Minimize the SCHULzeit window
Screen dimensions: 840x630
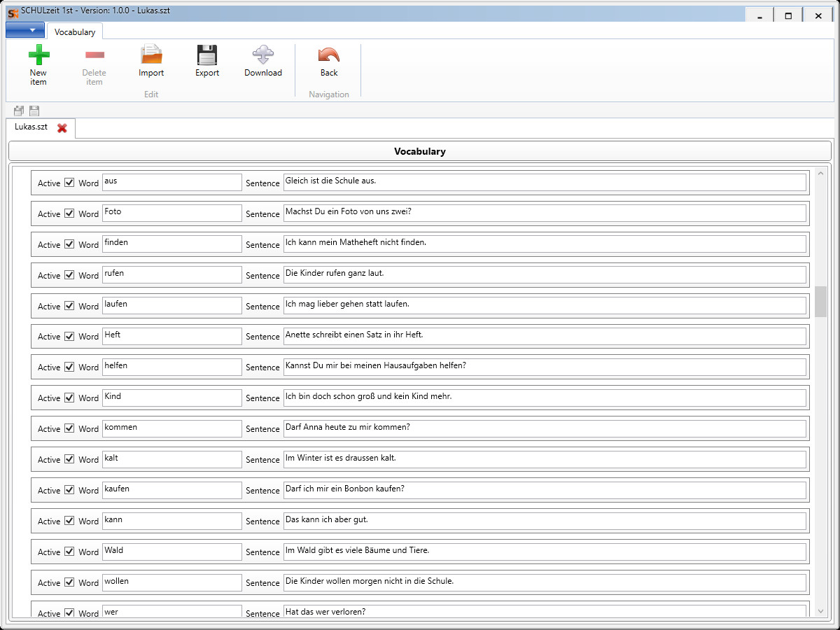point(759,15)
